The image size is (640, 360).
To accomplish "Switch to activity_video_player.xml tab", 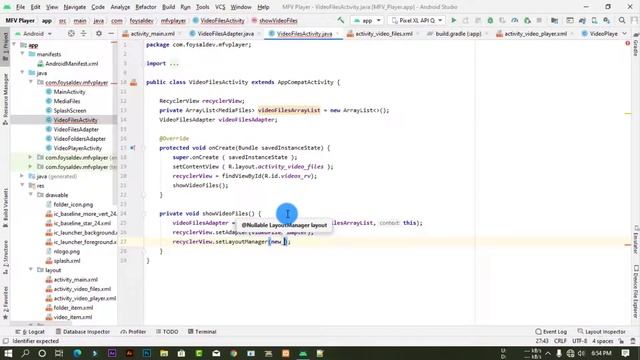I will click(x=535, y=33).
